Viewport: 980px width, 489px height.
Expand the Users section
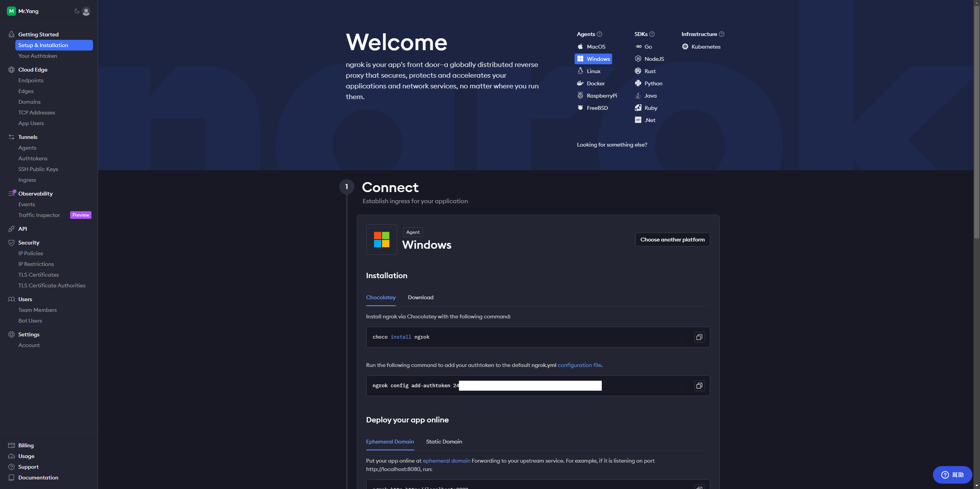(x=25, y=298)
